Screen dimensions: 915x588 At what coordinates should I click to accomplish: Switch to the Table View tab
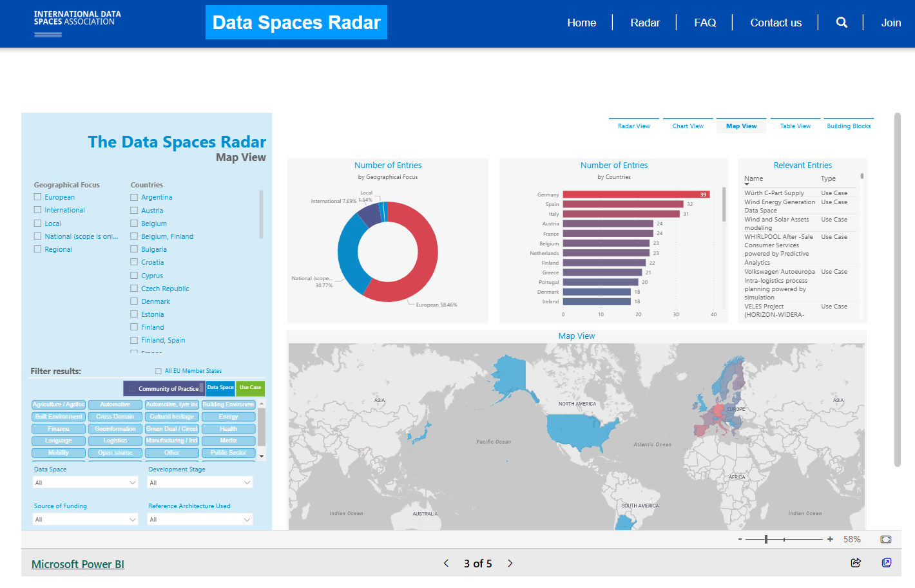coord(795,126)
